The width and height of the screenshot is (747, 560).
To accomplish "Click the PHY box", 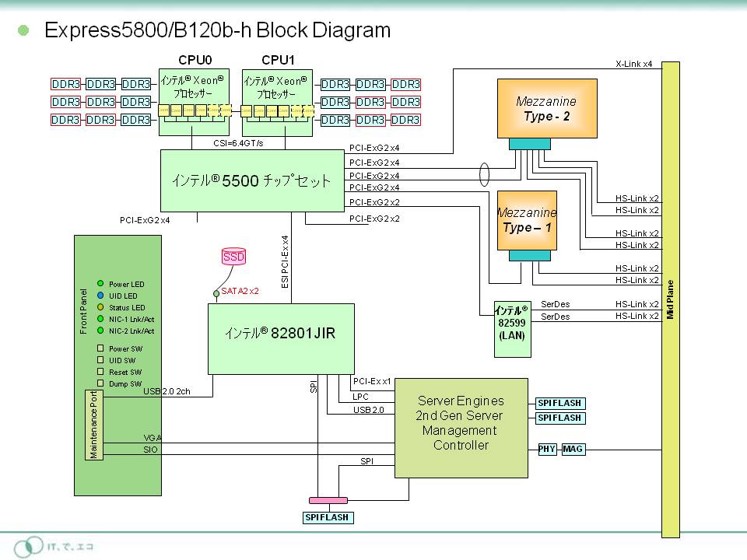I will 548,450.
